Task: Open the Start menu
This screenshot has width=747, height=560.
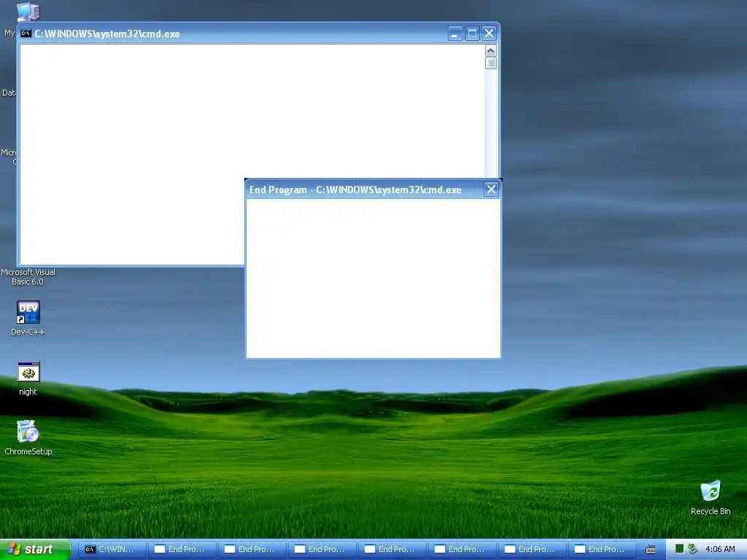Action: [x=35, y=549]
